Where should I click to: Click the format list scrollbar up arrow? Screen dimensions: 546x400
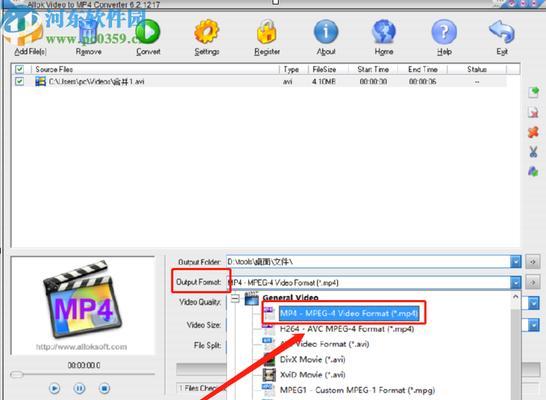[516, 297]
